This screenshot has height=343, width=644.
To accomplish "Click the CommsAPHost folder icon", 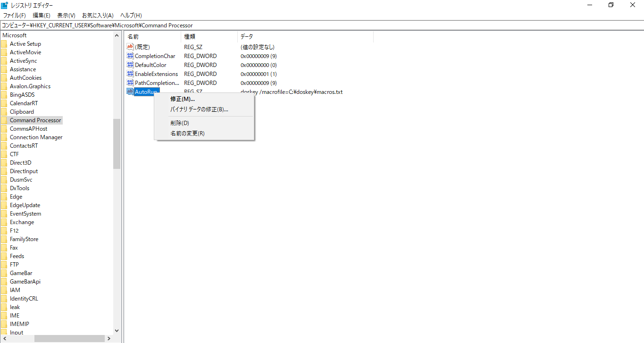I will (4, 129).
